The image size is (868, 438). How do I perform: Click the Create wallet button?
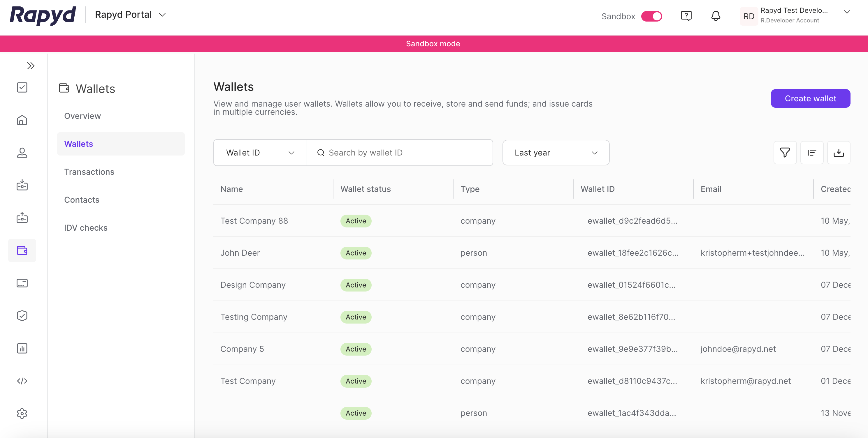[x=810, y=98]
